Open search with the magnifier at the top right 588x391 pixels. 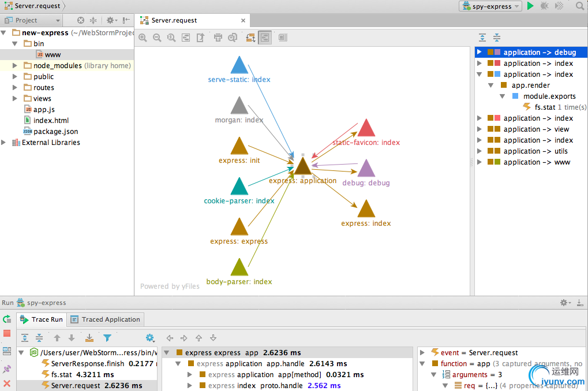click(x=580, y=6)
